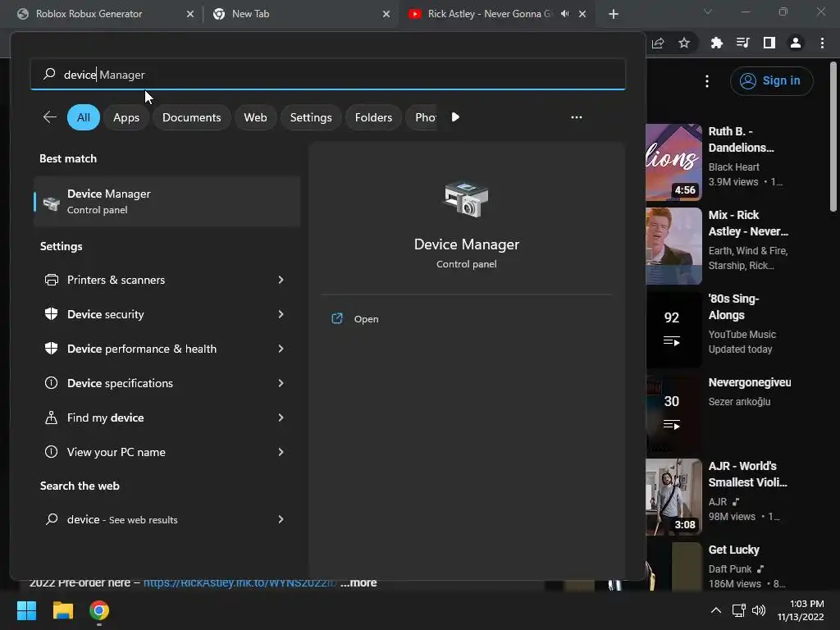
Task: Open Chrome three-dot menu
Action: coord(822,43)
